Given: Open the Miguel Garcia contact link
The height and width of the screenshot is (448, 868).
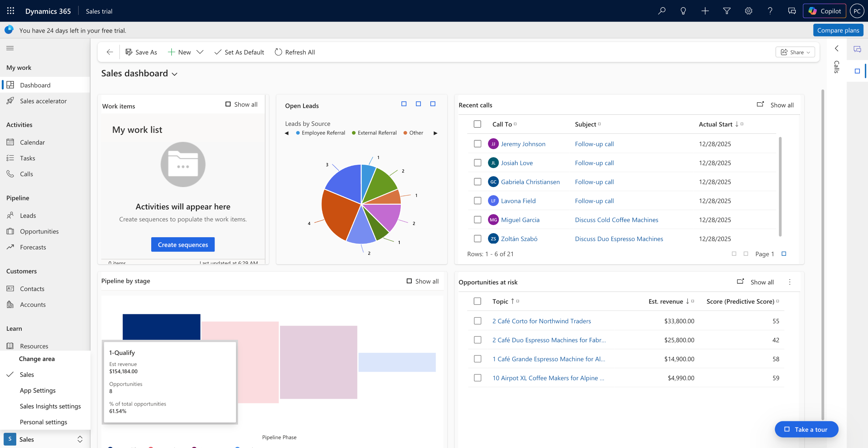Looking at the screenshot, I should 520,220.
